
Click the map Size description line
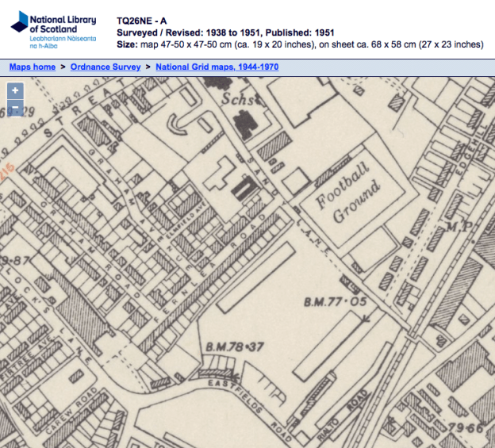(299, 45)
